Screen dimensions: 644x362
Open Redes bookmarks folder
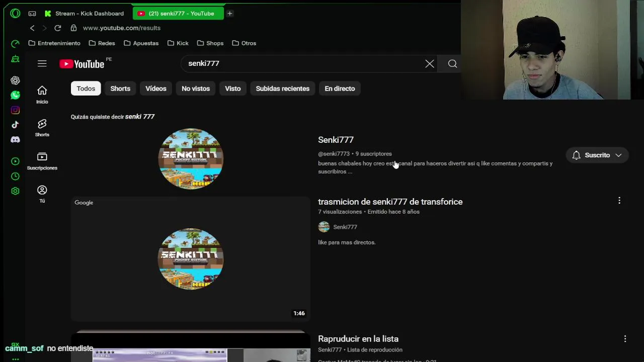click(x=102, y=43)
